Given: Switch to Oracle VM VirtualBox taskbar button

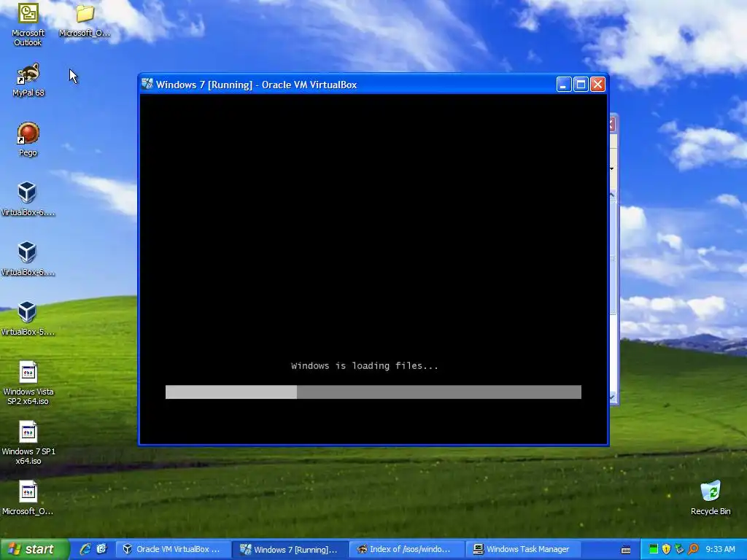Looking at the screenshot, I should pos(173,549).
